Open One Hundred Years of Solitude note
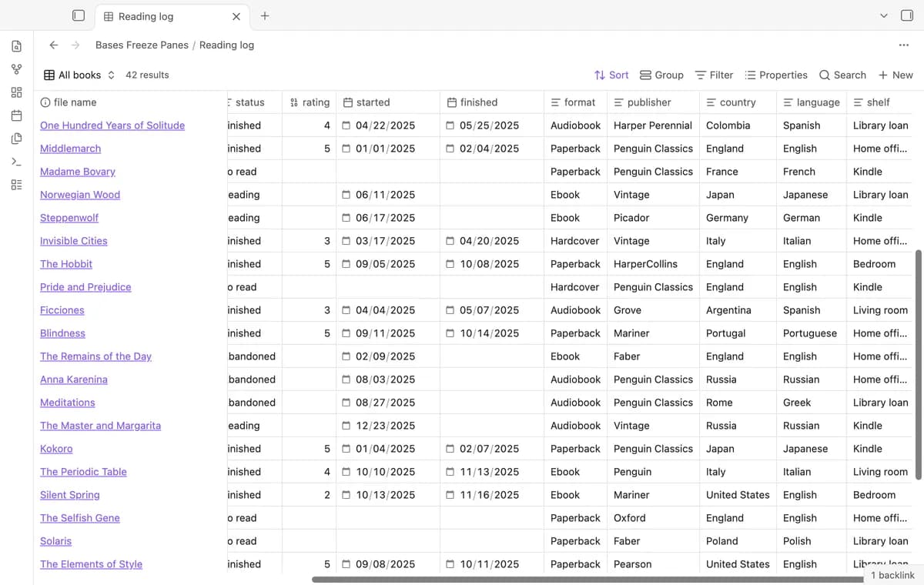 coord(112,125)
